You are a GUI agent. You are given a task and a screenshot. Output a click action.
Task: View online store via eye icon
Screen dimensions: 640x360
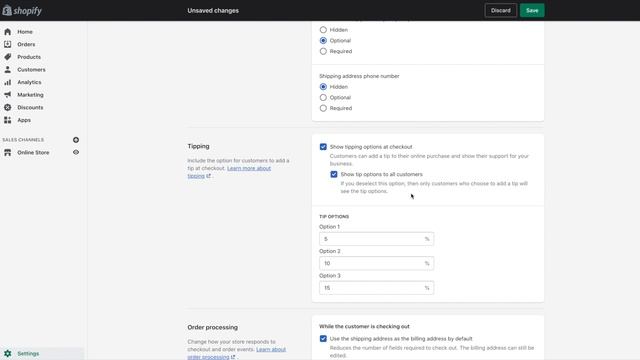pos(76,152)
